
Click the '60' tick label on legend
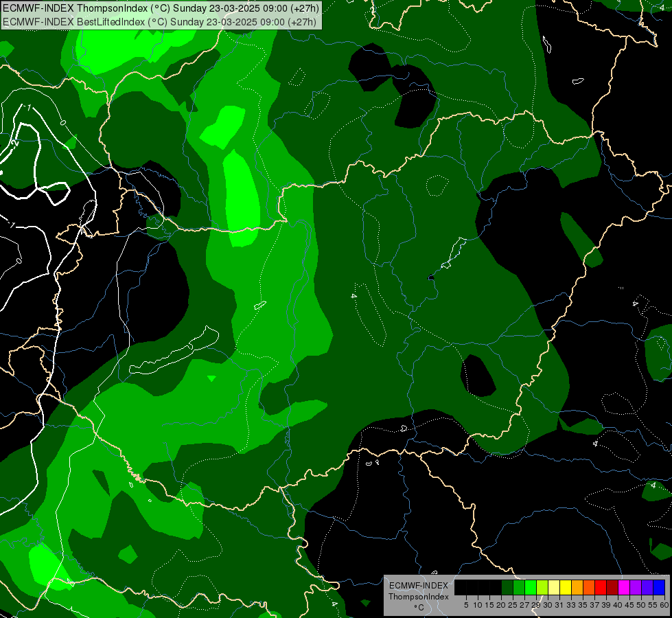[x=664, y=605]
